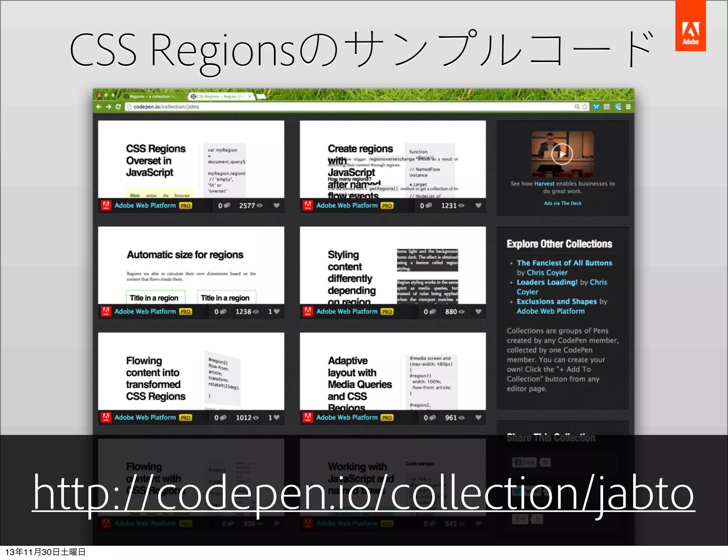Open comments on the 2577-view pen
This screenshot has width=728, height=560.
click(x=224, y=205)
